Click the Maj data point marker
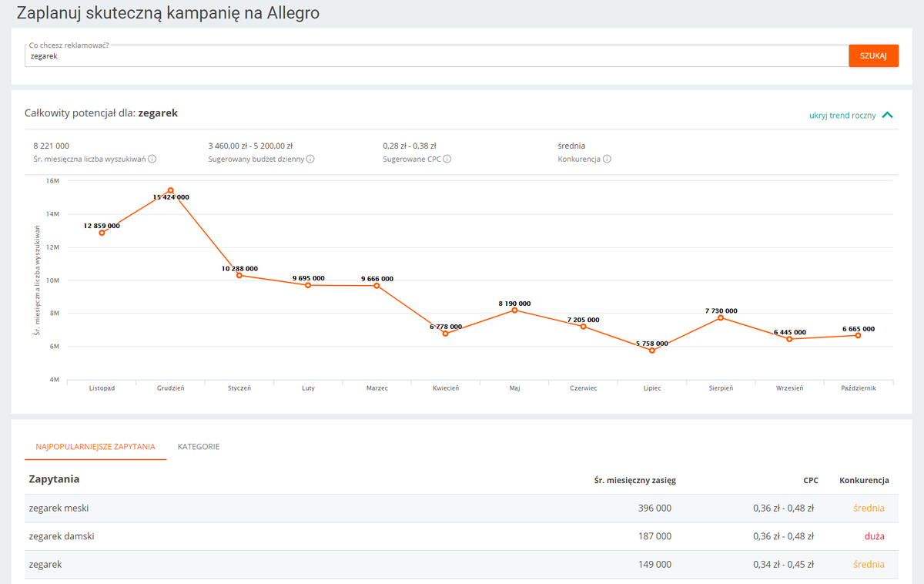This screenshot has height=584, width=924. [514, 310]
